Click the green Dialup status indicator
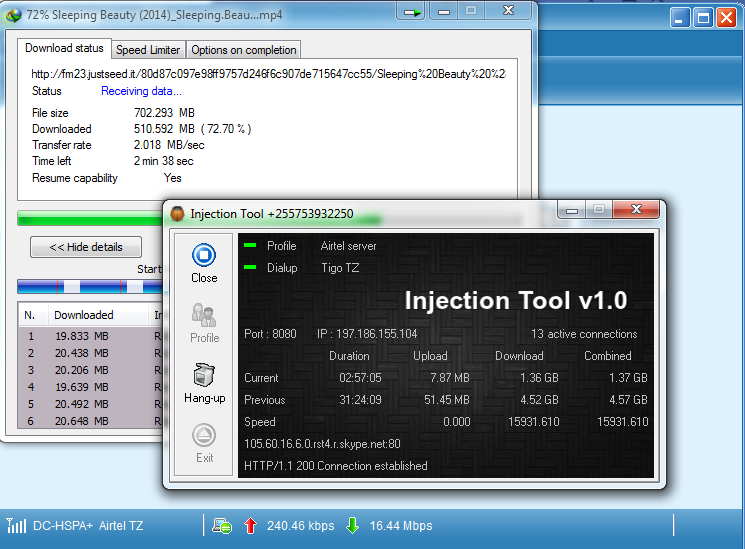 tap(250, 267)
